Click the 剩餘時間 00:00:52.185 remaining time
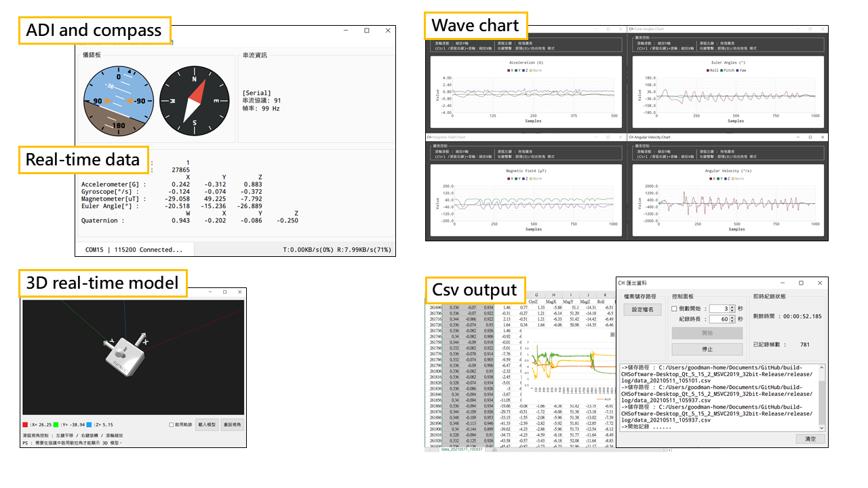The image size is (868, 488). tap(787, 317)
